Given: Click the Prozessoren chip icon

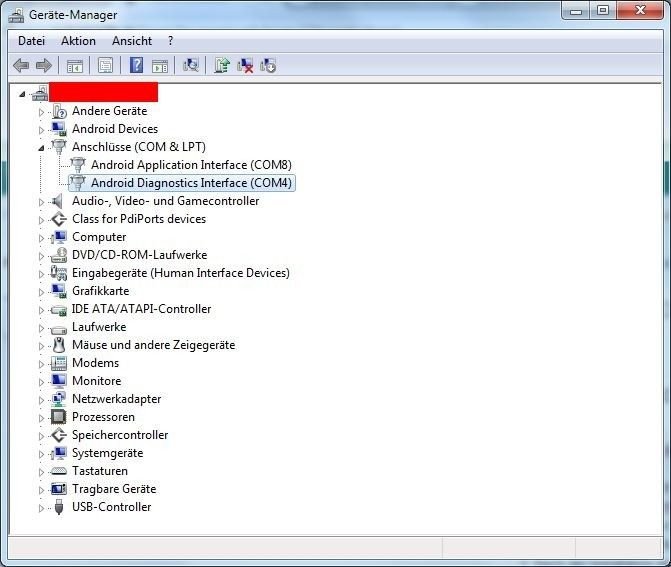Looking at the screenshot, I should tap(59, 417).
